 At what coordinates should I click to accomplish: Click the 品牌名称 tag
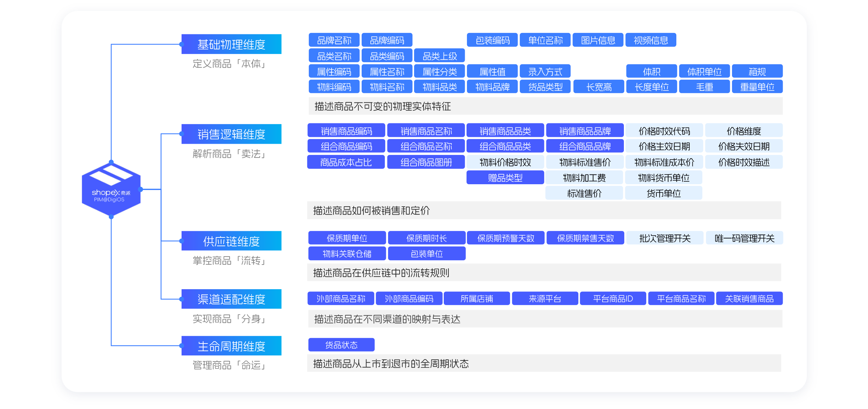tap(334, 40)
